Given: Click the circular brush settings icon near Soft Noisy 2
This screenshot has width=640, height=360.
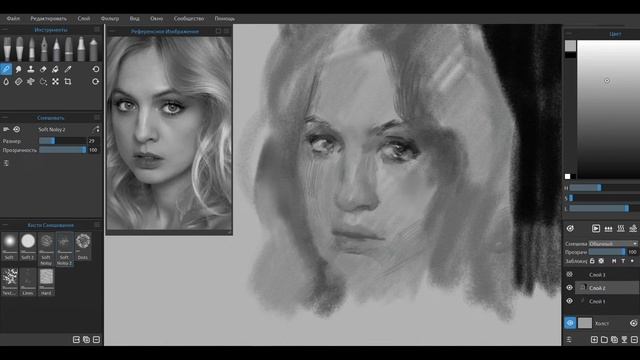Looking at the screenshot, I should 17,129.
